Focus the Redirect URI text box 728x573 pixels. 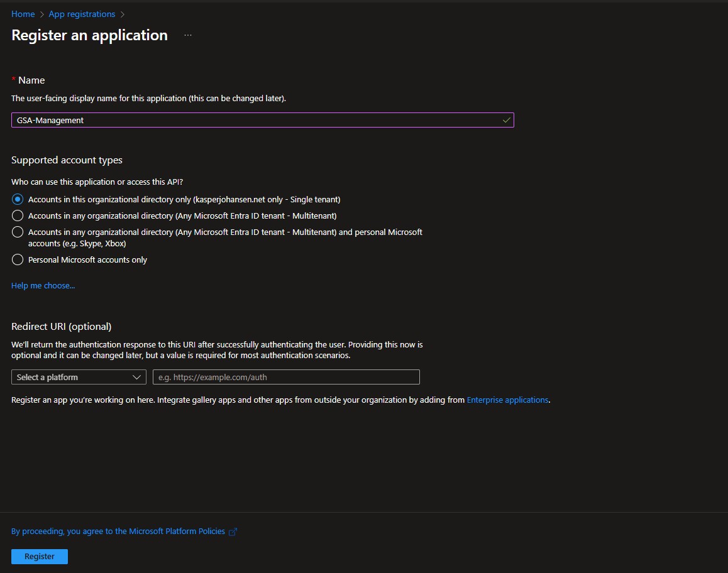(x=286, y=377)
